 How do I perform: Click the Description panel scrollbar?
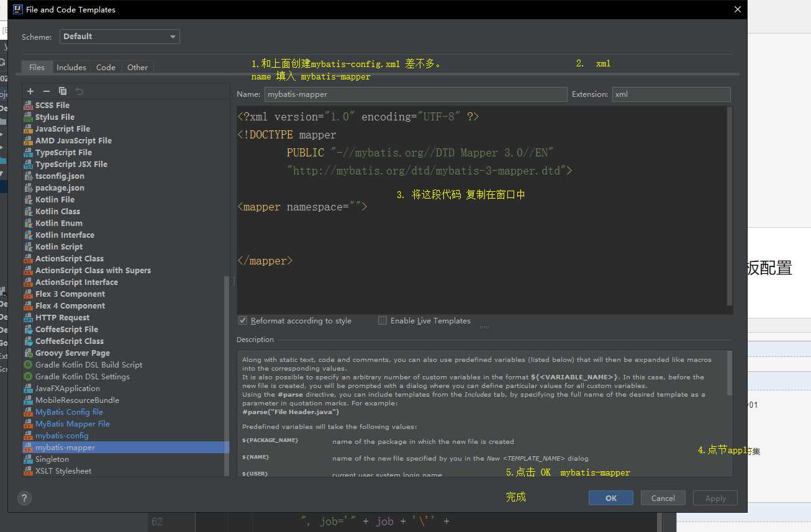[730, 372]
